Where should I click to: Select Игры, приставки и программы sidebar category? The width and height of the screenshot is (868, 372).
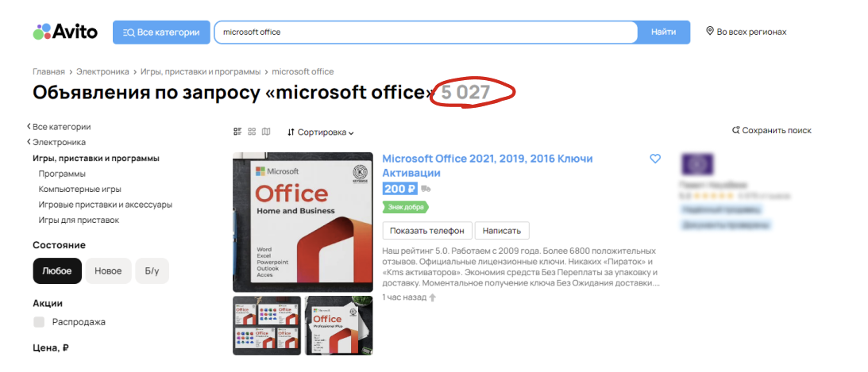[x=96, y=158]
